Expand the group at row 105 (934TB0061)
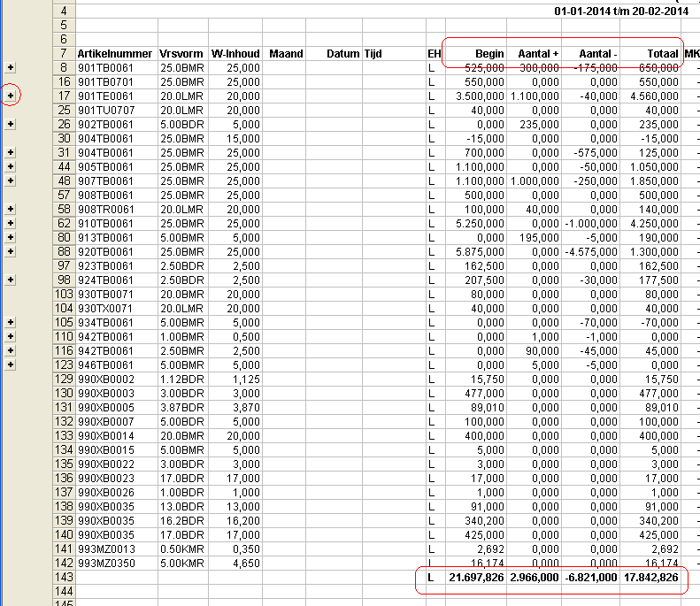700x606 pixels. (x=11, y=322)
